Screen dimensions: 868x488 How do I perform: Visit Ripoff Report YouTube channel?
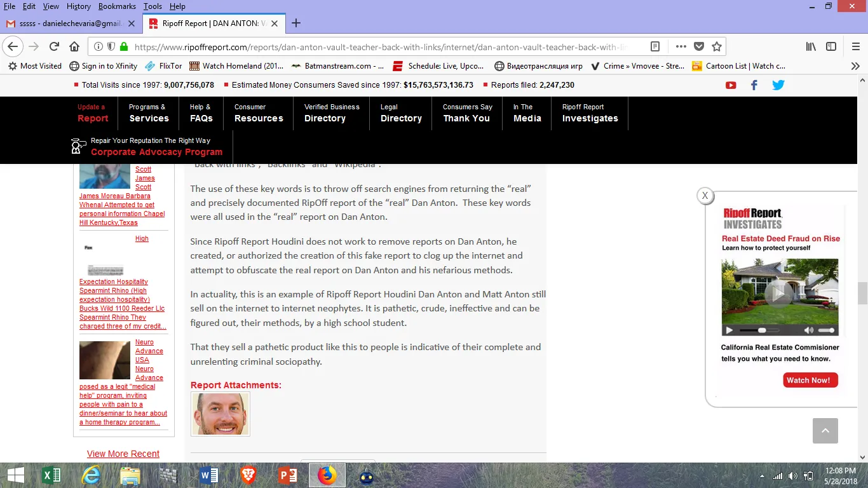[x=731, y=85]
